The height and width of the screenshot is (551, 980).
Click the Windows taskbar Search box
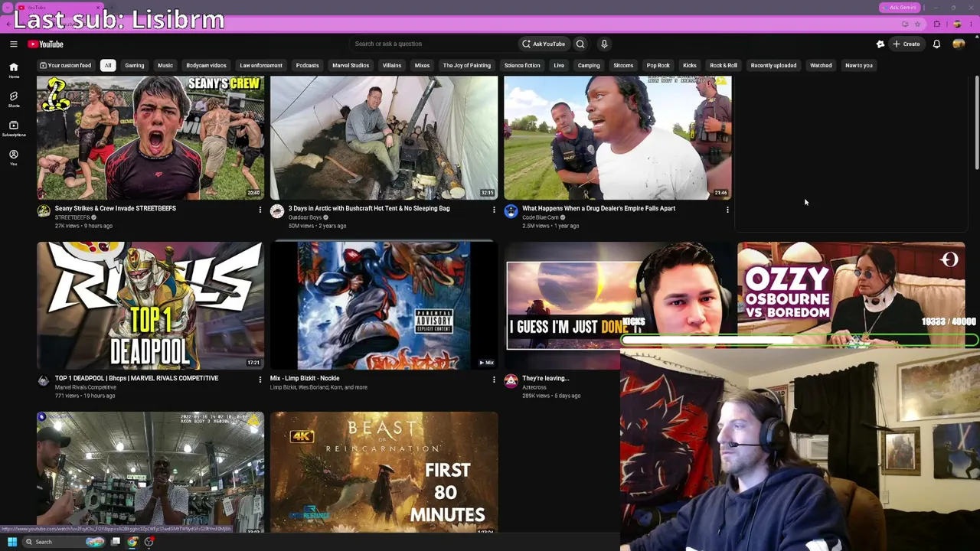[x=64, y=542]
